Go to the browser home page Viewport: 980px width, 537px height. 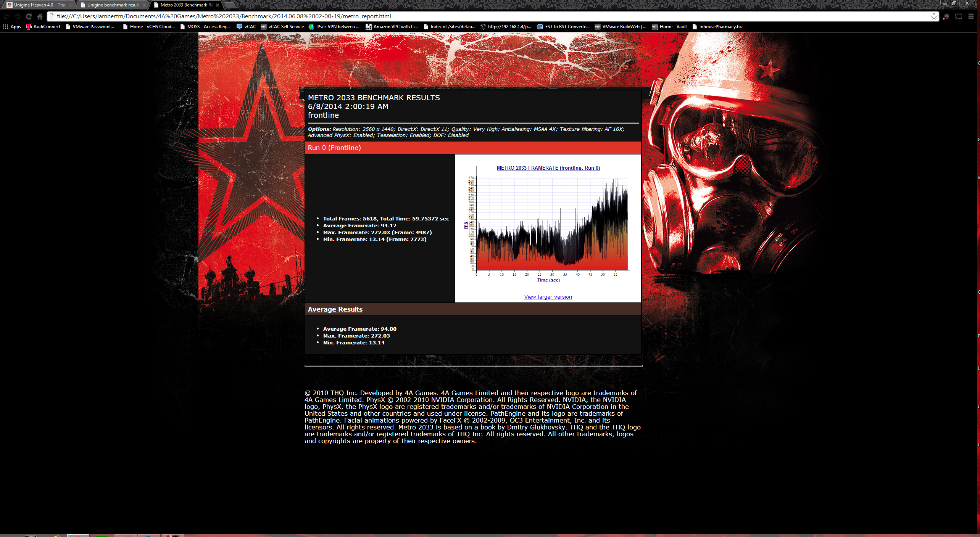[40, 16]
